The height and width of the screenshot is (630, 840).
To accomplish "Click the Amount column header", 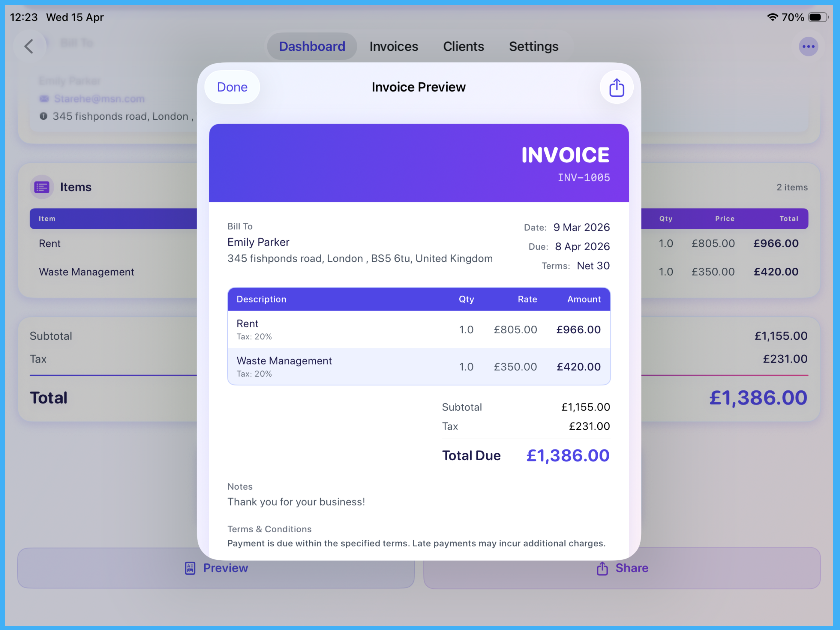I will point(584,299).
